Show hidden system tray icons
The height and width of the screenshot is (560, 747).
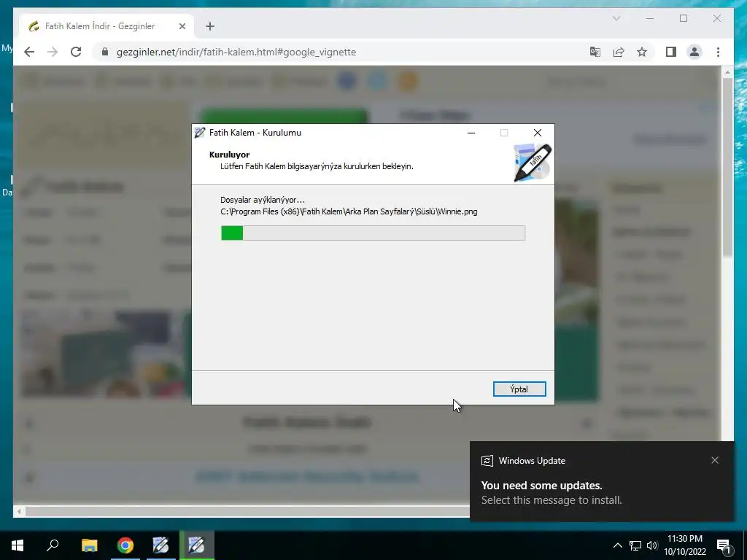(x=617, y=545)
